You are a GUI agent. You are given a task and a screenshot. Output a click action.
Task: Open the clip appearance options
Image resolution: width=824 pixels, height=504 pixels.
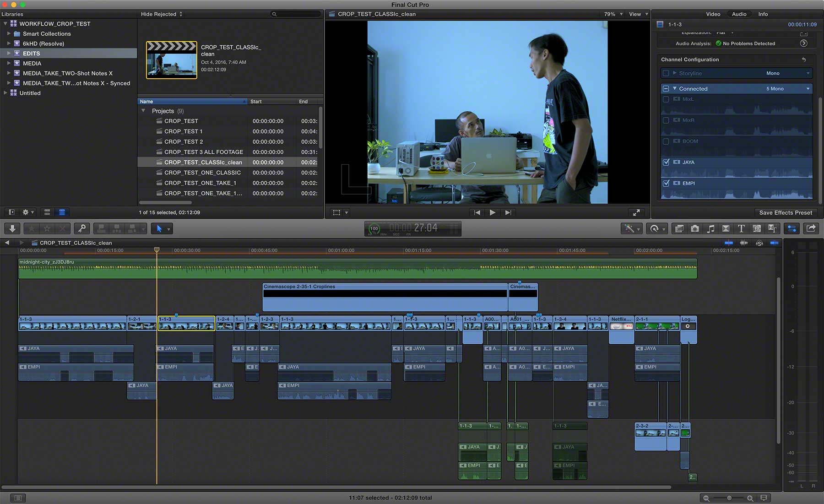click(764, 498)
